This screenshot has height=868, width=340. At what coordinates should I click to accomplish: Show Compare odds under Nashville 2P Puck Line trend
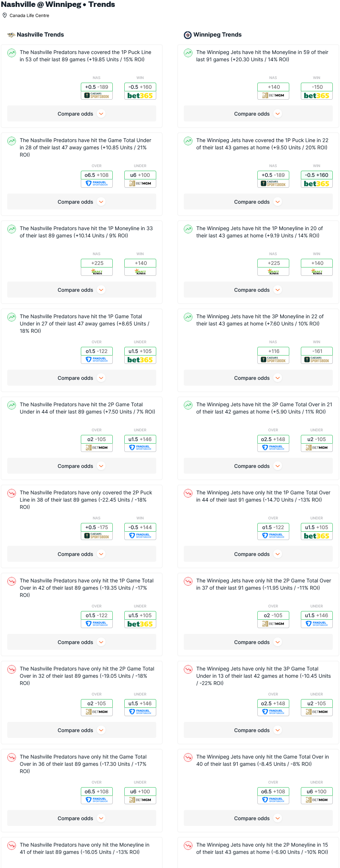point(82,554)
